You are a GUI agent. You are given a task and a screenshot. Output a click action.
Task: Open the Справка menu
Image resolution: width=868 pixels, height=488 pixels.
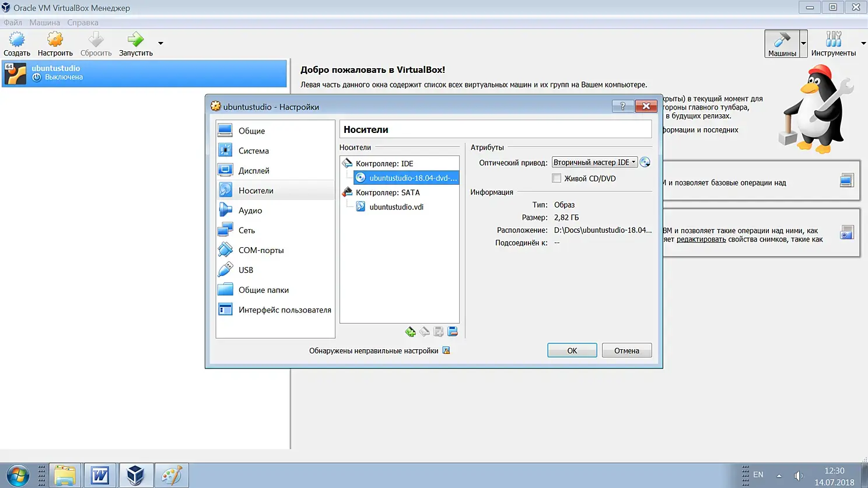83,23
